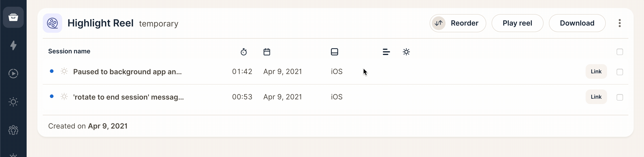The height and width of the screenshot is (157, 644).
Task: Click the Highlight Reel film icon
Action: coord(53,23)
